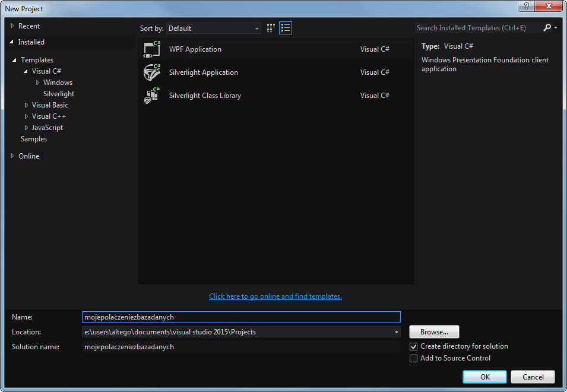Click the Help question mark button

(526, 6)
